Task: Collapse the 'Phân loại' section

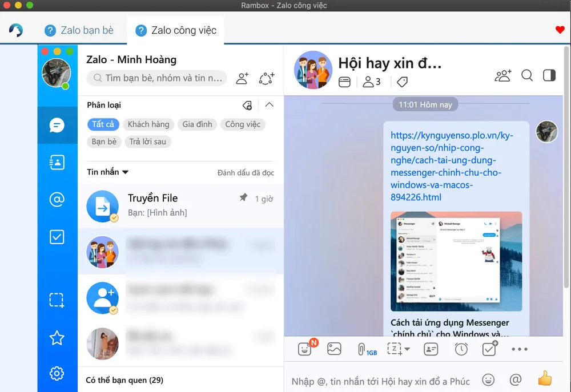Action: click(270, 105)
